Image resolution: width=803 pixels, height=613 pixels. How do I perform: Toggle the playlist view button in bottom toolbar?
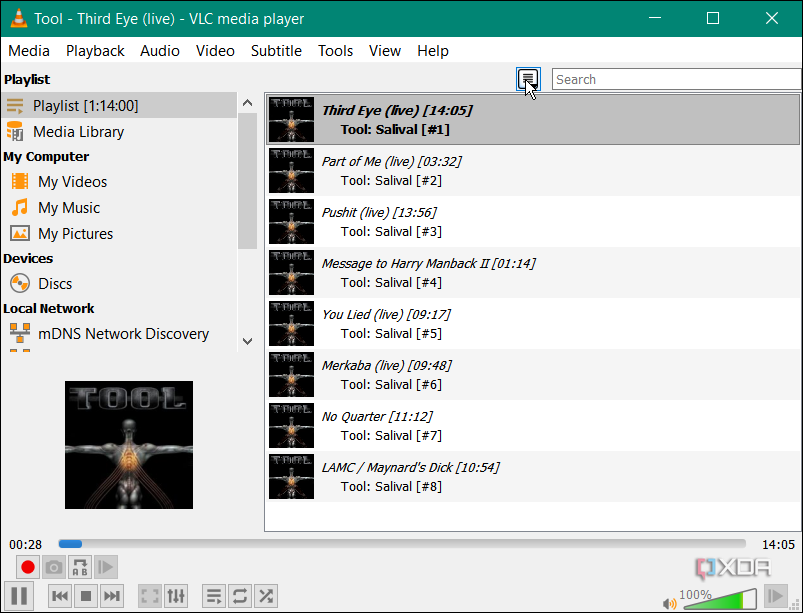pos(214,596)
